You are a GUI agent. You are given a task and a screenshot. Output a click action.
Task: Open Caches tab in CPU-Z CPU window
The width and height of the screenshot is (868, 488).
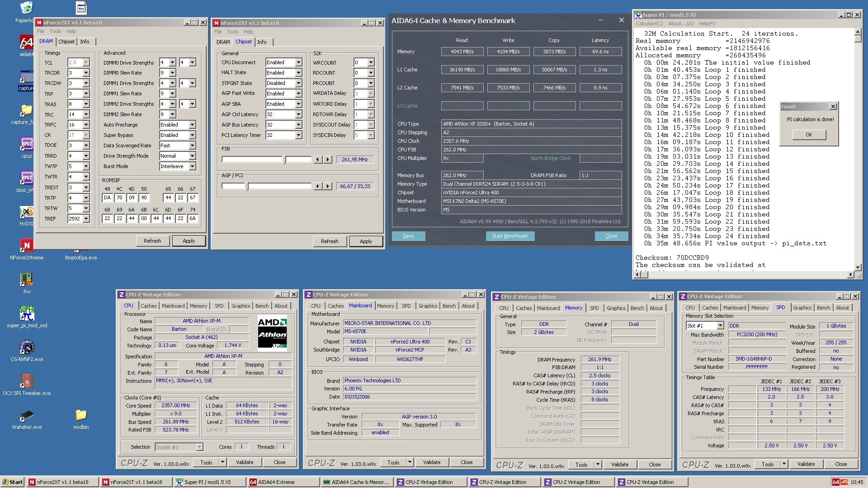pos(148,306)
